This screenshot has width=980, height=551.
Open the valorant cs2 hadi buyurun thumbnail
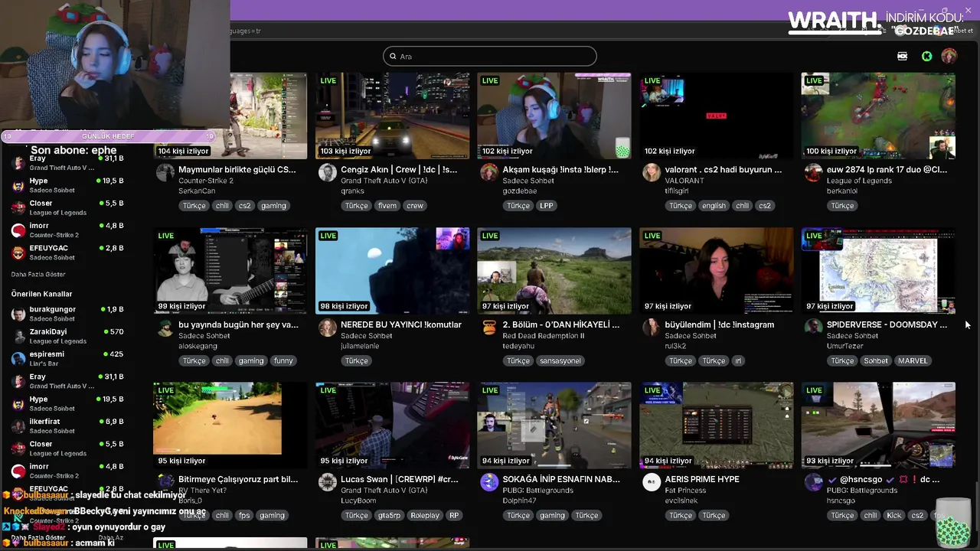click(x=717, y=116)
